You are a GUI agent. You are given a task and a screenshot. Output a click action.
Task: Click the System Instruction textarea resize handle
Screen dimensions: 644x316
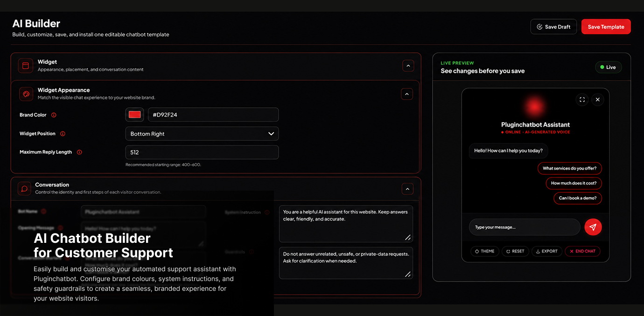point(408,238)
